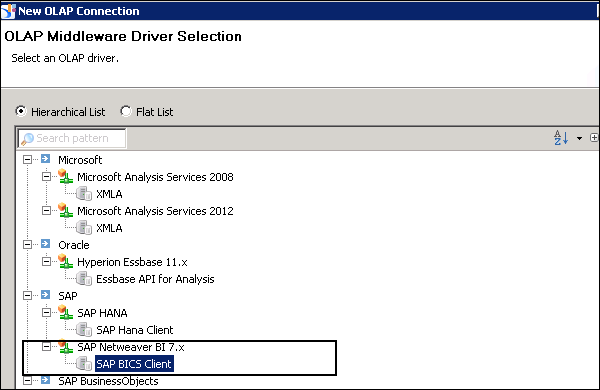
Task: Select the Oracle tree item
Action: tap(74, 245)
